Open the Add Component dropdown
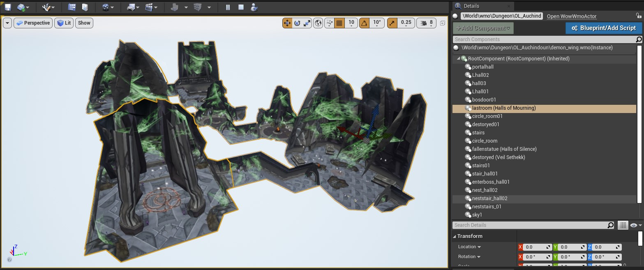 pyautogui.click(x=483, y=28)
